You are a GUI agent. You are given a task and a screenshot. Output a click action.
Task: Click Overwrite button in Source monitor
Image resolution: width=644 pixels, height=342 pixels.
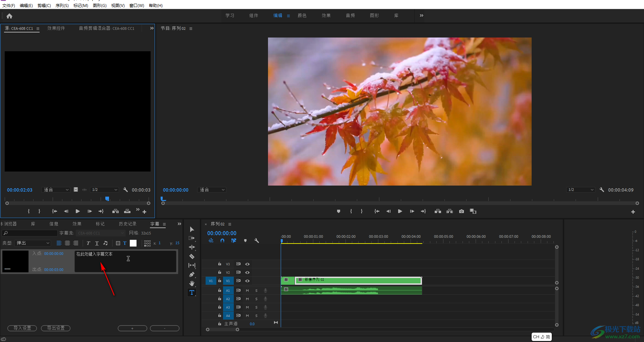[x=127, y=211]
